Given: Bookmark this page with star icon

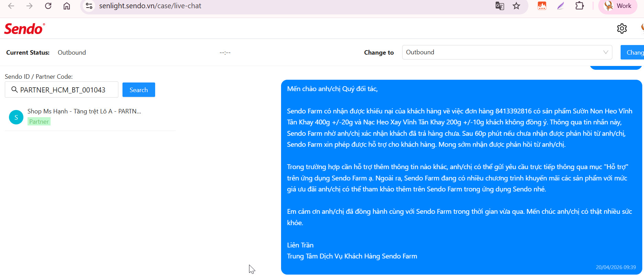Looking at the screenshot, I should pos(516,6).
